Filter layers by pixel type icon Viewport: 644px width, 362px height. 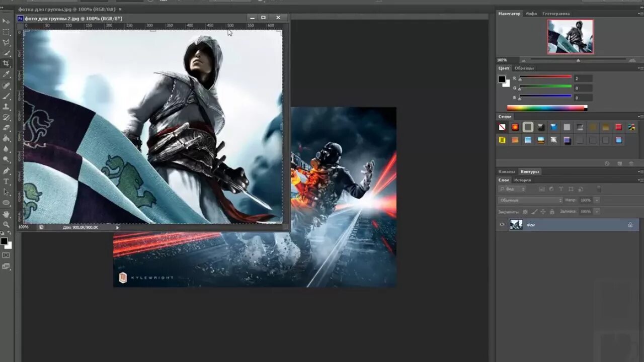pyautogui.click(x=542, y=189)
